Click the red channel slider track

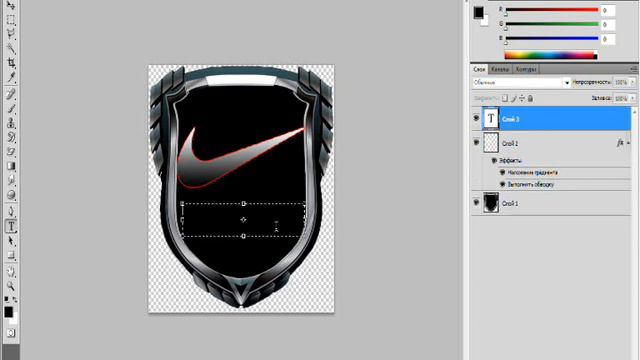(x=552, y=10)
